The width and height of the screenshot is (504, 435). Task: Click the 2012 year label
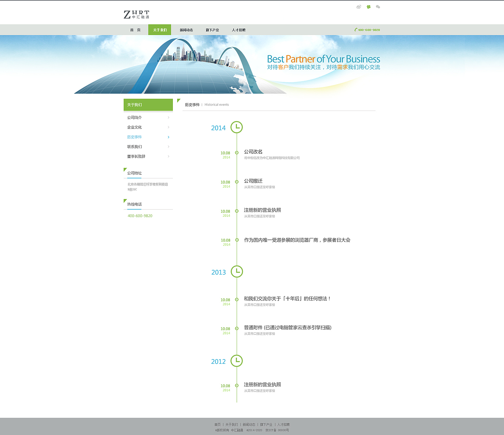218,361
